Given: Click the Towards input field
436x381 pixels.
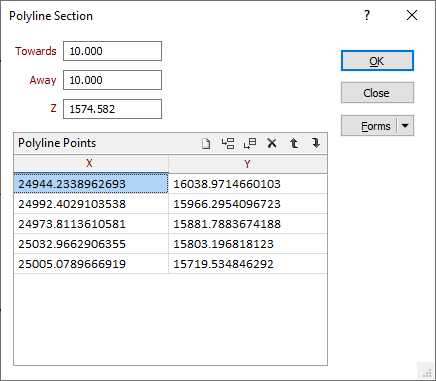Looking at the screenshot, I should click(x=113, y=51).
